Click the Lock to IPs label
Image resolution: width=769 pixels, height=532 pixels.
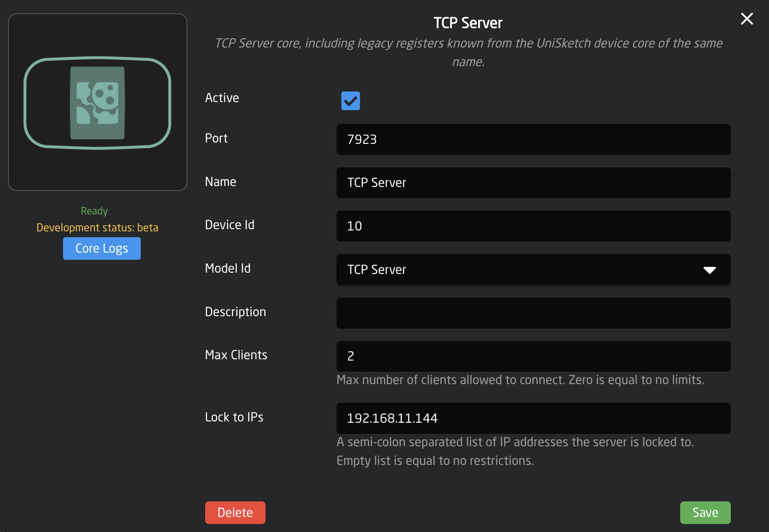[234, 417]
